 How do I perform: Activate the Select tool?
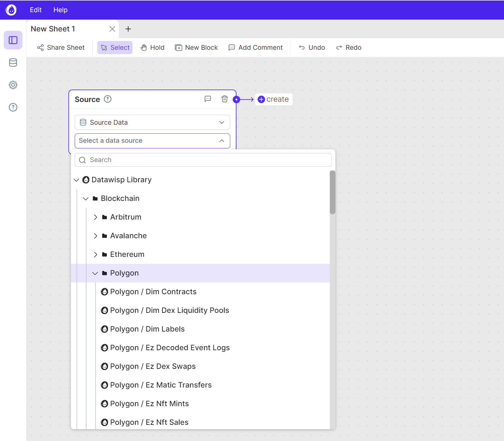point(115,48)
